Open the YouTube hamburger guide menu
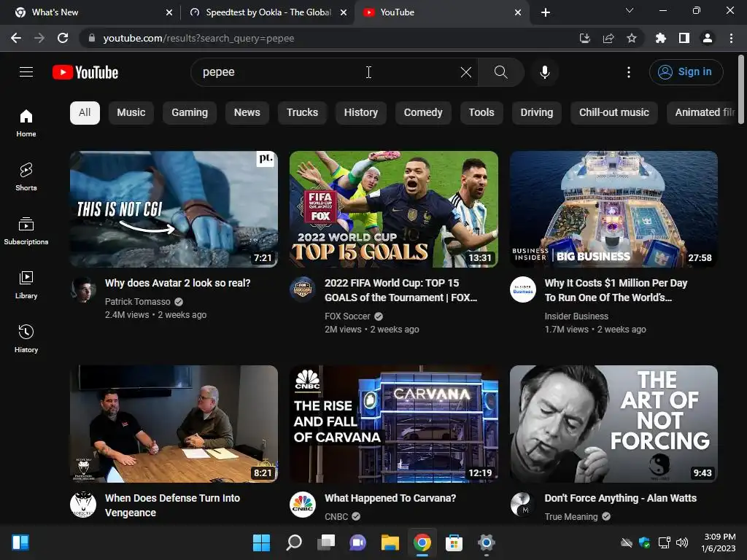Screen dimensions: 747x560 click(26, 72)
